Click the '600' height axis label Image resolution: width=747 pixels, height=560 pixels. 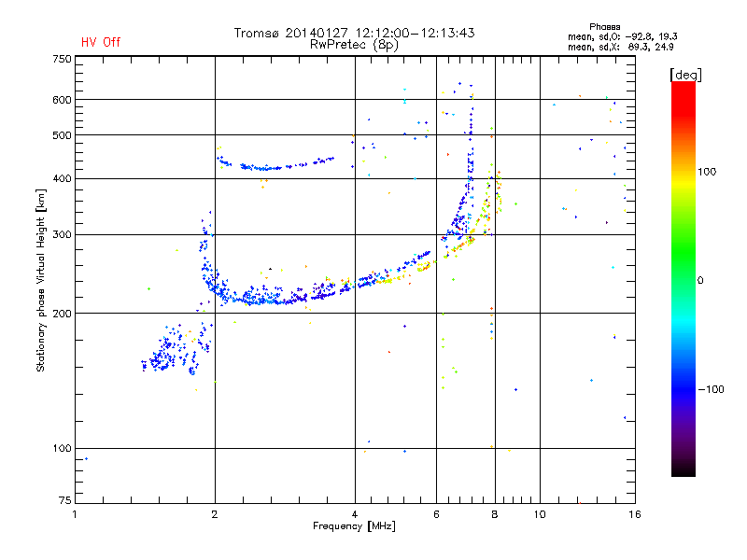pyautogui.click(x=62, y=100)
